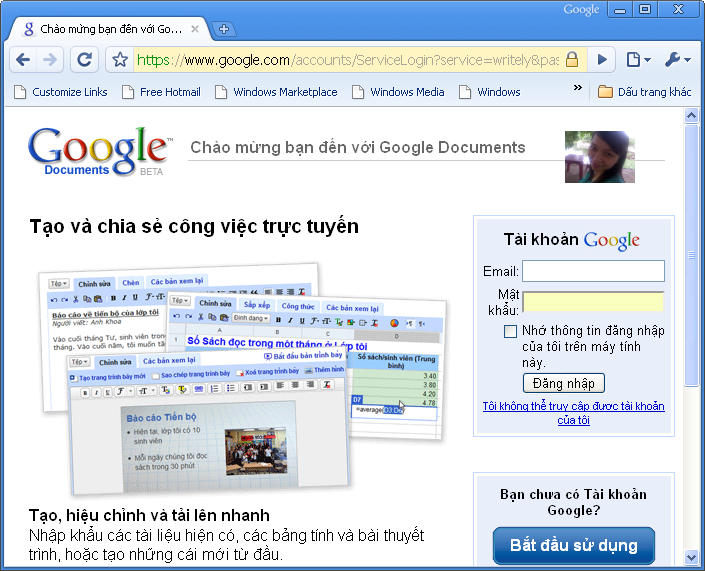This screenshot has width=705, height=571.
Task: Expand the bookmarks overflow chevron
Action: point(578,88)
